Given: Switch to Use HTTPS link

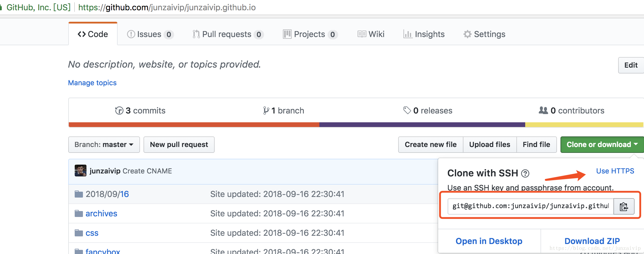Looking at the screenshot, I should pyautogui.click(x=615, y=171).
